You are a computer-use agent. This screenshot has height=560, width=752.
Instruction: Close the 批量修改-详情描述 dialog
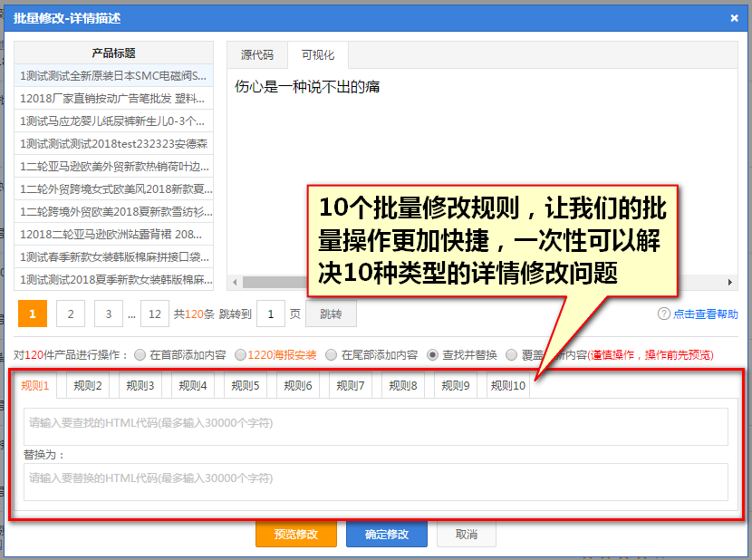click(734, 17)
